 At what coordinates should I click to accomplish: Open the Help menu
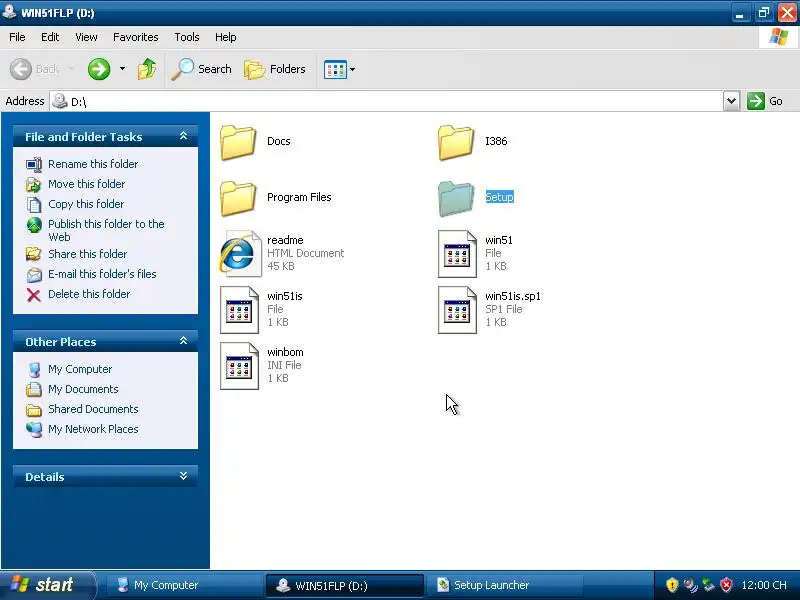click(226, 37)
